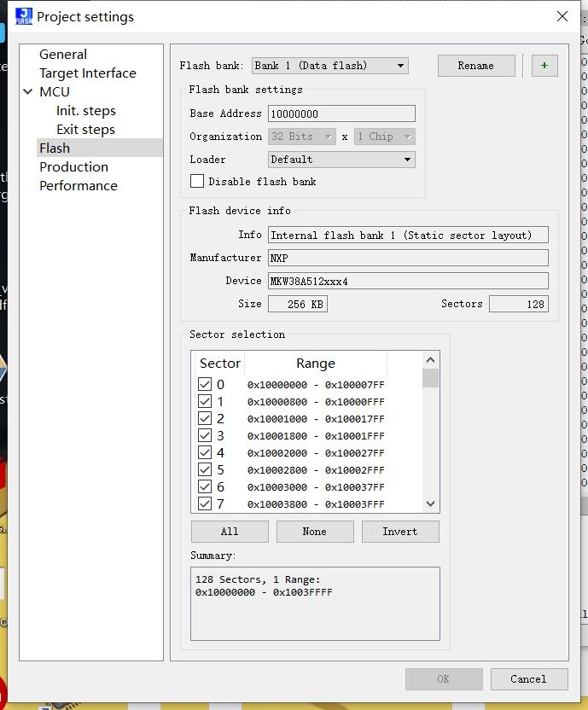Viewport: 588px width, 710px height.
Task: Click the sector list scrollbar thumb
Action: click(x=430, y=378)
